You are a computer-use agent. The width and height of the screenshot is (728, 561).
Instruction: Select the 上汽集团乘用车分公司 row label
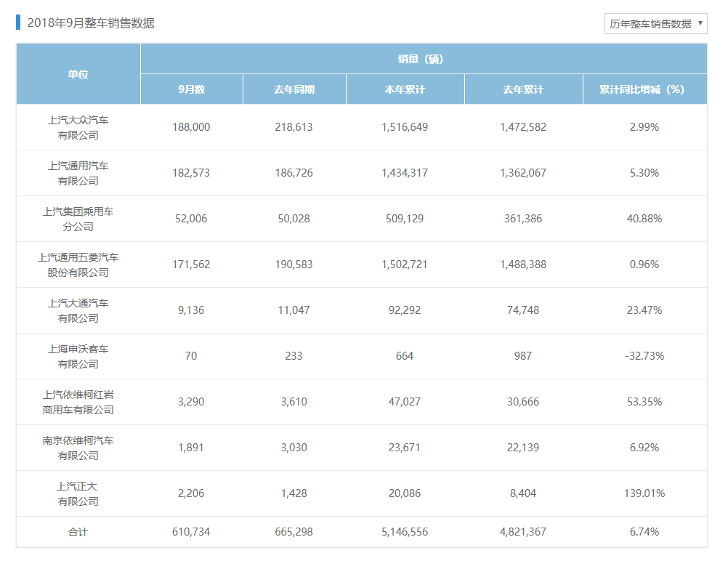pyautogui.click(x=78, y=219)
